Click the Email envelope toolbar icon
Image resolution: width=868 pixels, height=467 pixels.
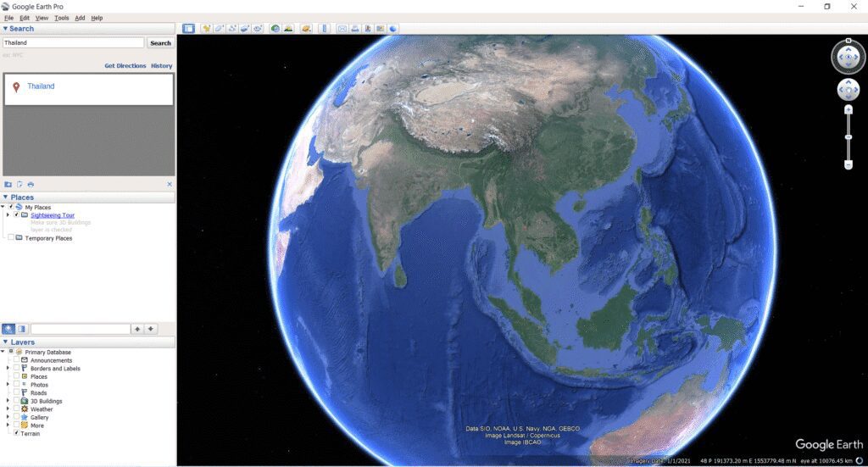342,28
